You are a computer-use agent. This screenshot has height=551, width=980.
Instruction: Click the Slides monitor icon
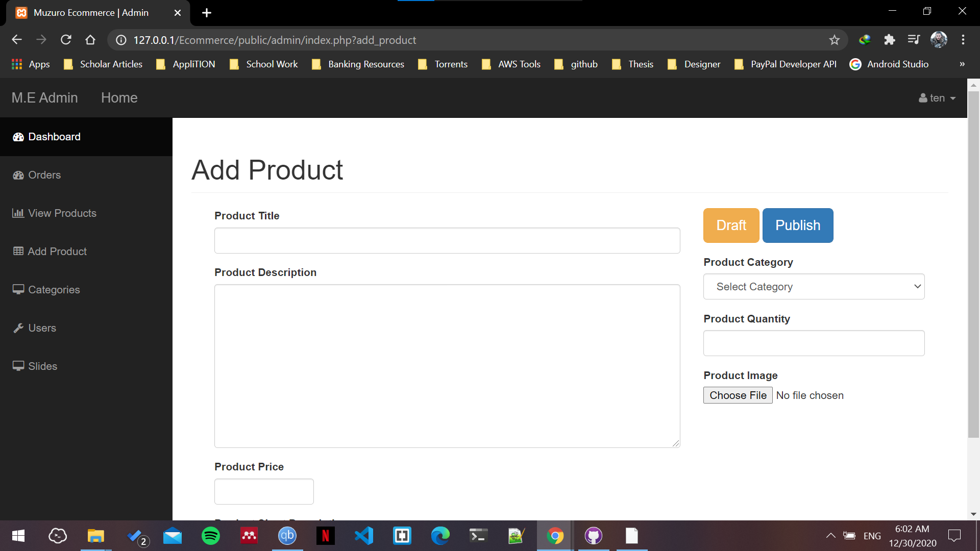point(18,366)
